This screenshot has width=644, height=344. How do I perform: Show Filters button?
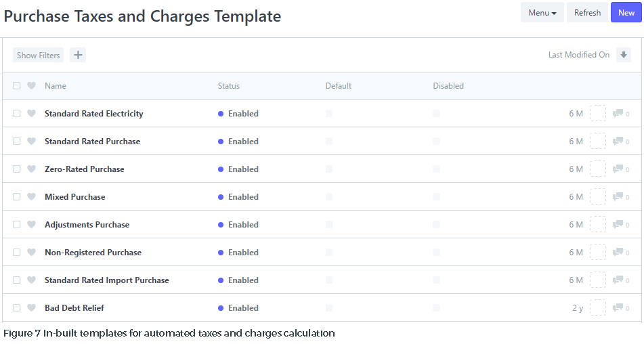[x=38, y=55]
